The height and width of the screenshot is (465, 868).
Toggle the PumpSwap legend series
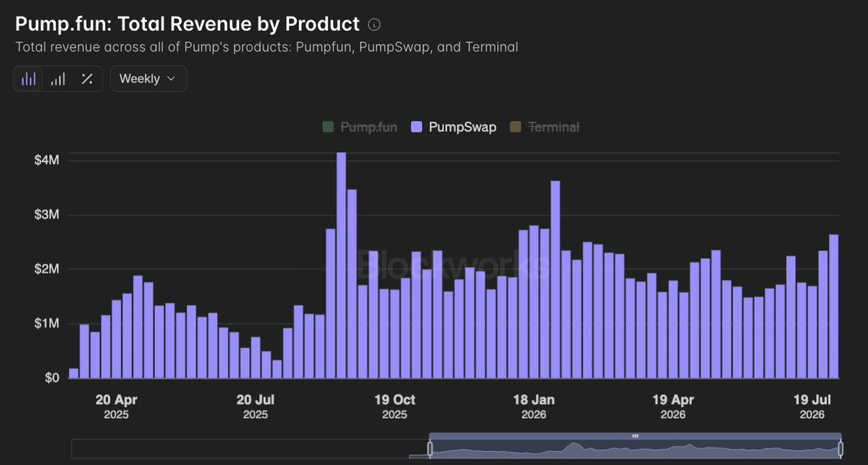453,127
